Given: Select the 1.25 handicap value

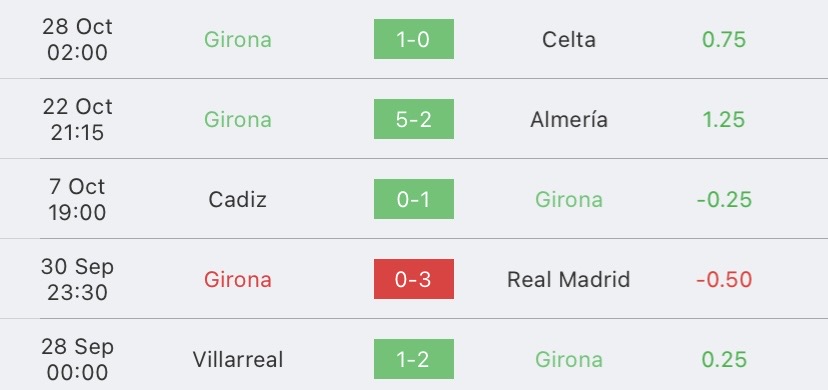Looking at the screenshot, I should [724, 120].
